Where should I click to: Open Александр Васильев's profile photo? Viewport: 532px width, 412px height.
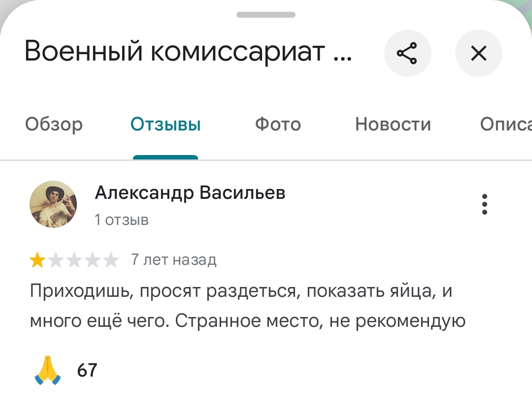[x=53, y=204]
